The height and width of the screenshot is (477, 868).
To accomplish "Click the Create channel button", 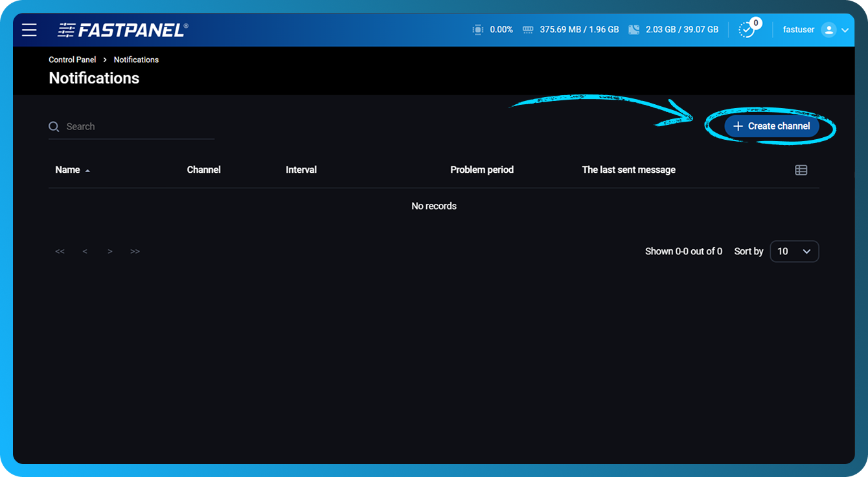I will tap(771, 126).
